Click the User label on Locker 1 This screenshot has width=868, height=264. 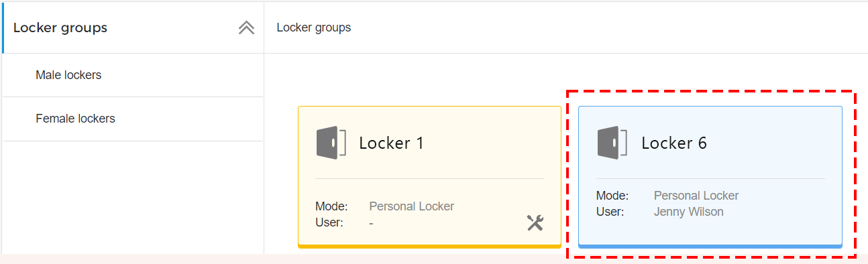coord(329,222)
